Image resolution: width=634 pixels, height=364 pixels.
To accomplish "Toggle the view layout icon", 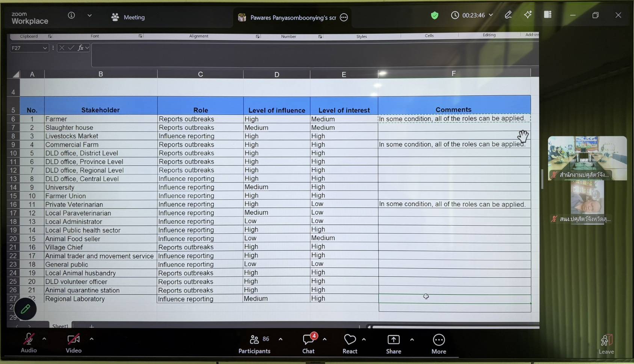I will [548, 15].
